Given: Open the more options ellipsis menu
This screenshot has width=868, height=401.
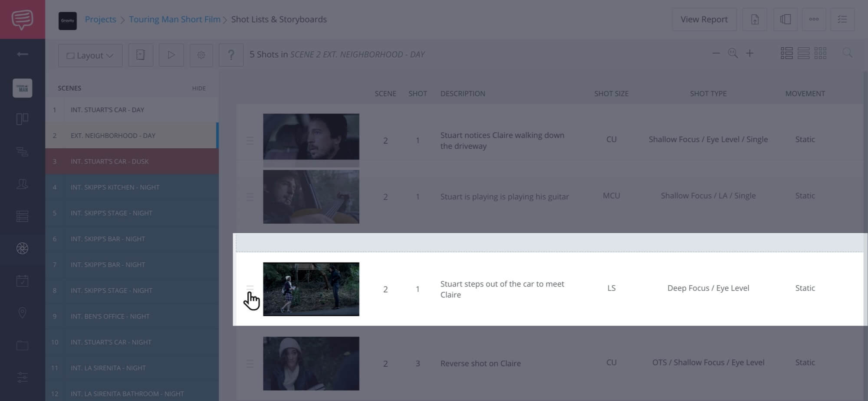Looking at the screenshot, I should pyautogui.click(x=814, y=20).
